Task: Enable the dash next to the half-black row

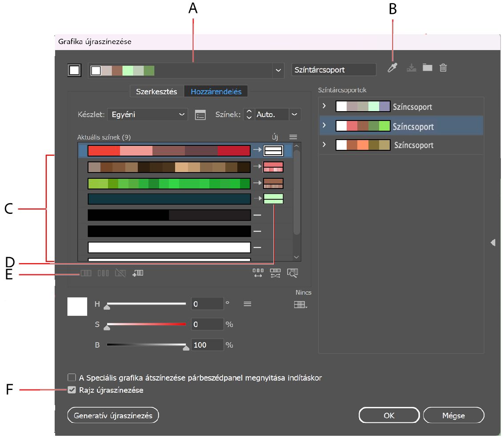Action: 257,215
